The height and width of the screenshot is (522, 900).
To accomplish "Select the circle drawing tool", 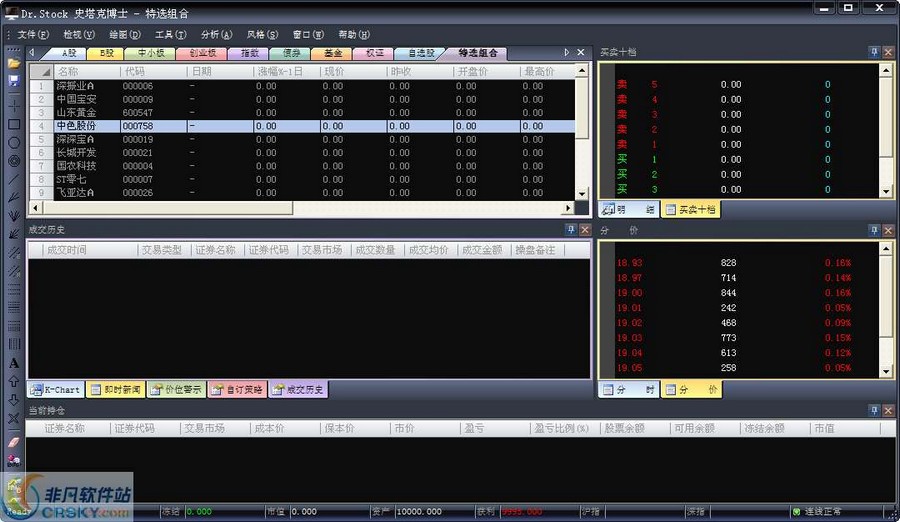I will point(14,142).
